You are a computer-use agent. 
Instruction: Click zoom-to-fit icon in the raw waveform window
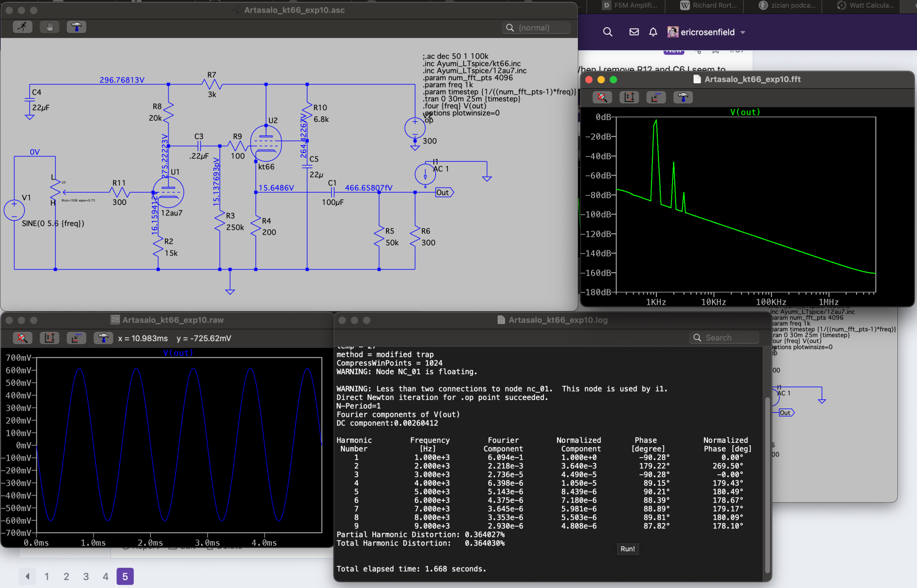tap(22, 338)
